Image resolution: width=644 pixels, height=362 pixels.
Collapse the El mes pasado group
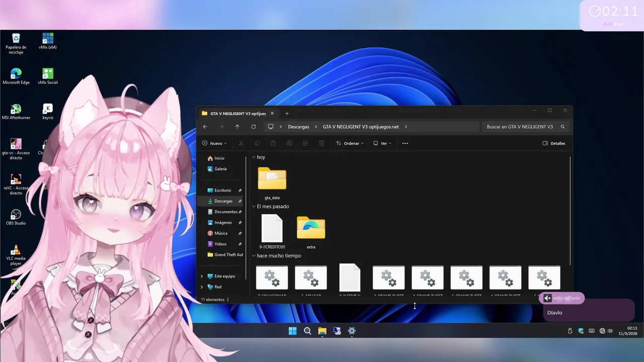click(254, 207)
